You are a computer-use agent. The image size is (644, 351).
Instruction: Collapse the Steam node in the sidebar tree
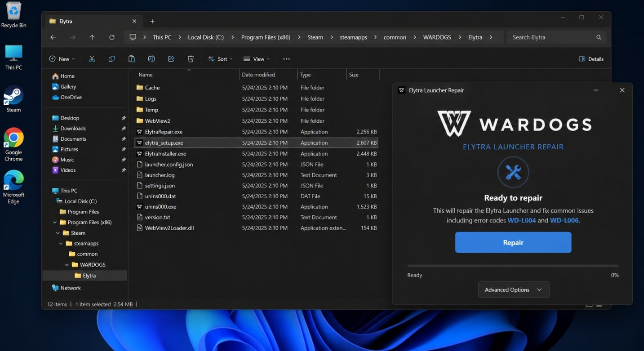58,233
